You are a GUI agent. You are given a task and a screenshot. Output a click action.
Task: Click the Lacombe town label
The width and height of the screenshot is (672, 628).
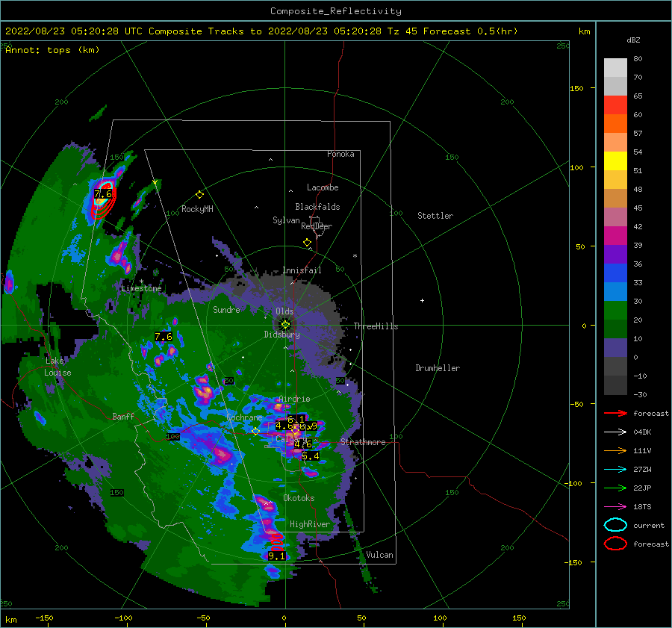click(x=323, y=187)
